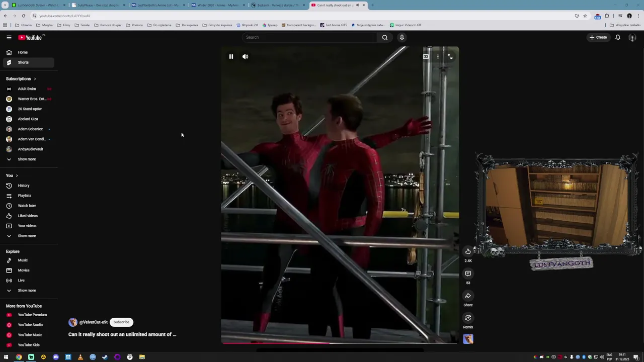644x362 pixels.
Task: Expand the Short title text
Action: [122, 334]
